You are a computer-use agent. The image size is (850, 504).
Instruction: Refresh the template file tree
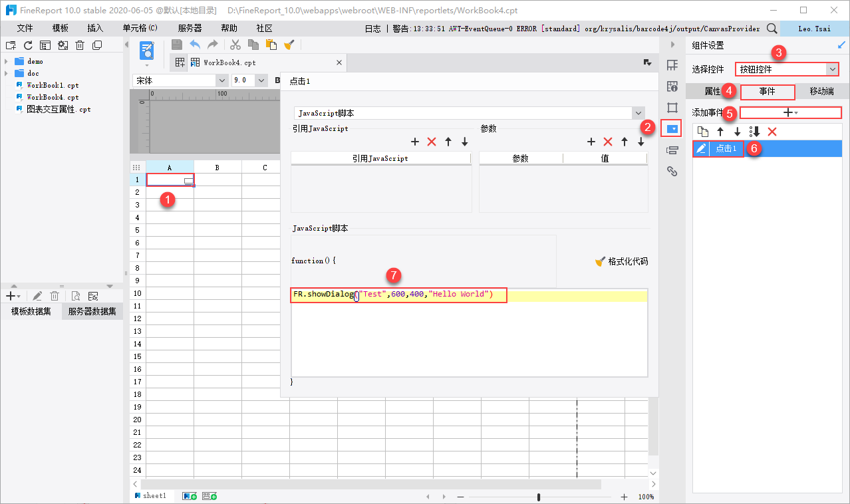[x=28, y=45]
